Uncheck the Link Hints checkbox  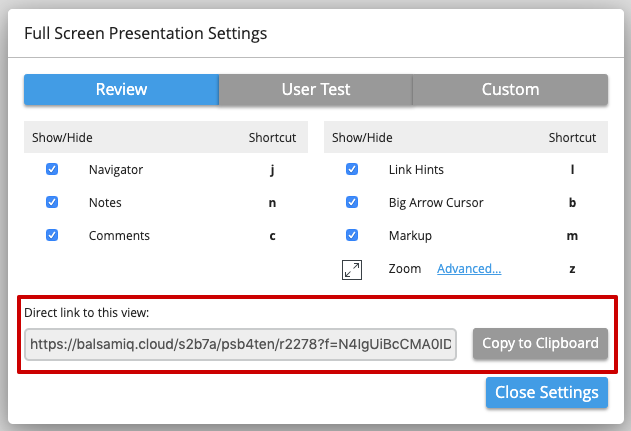coord(352,170)
